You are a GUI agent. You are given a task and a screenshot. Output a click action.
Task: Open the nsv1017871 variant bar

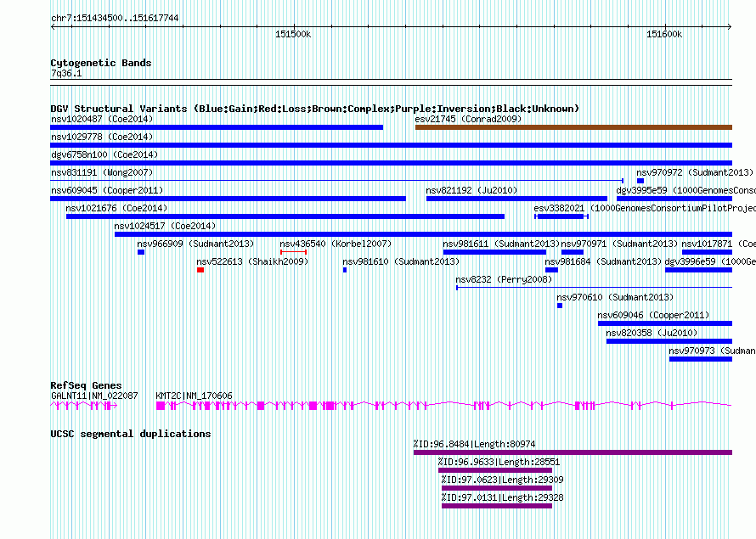(707, 252)
